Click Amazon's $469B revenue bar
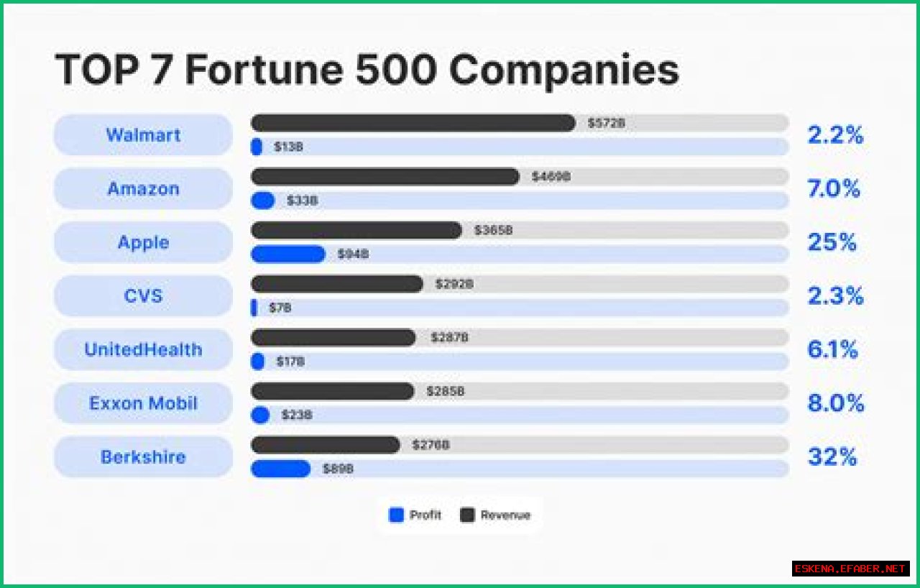This screenshot has height=588, width=920. click(385, 177)
